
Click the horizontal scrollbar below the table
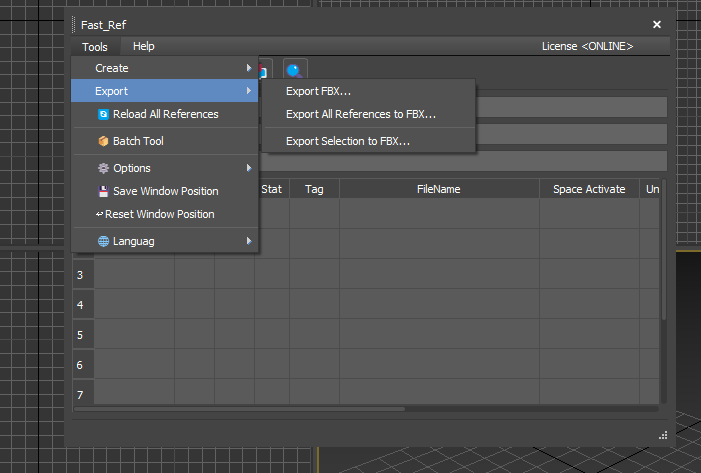[240, 408]
